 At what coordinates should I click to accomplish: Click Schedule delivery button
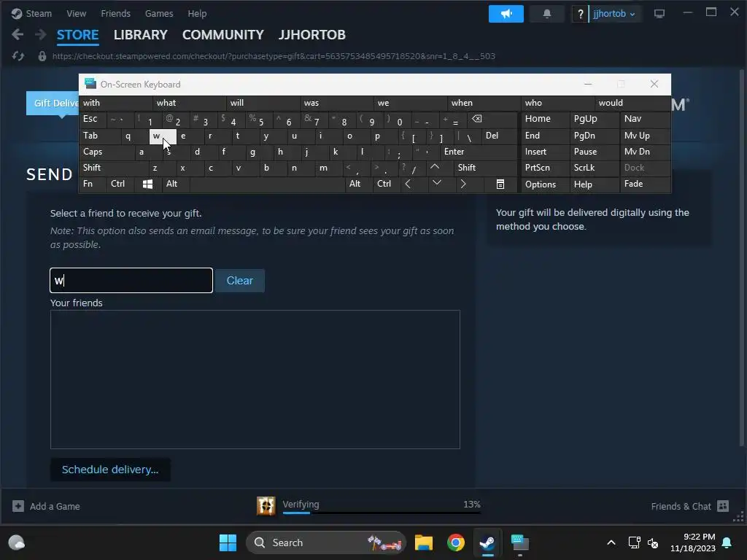point(110,470)
